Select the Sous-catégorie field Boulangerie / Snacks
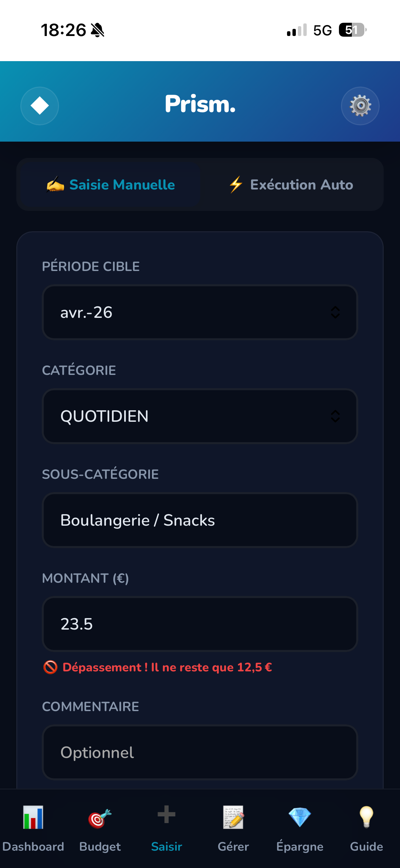Image resolution: width=400 pixels, height=868 pixels. click(200, 520)
